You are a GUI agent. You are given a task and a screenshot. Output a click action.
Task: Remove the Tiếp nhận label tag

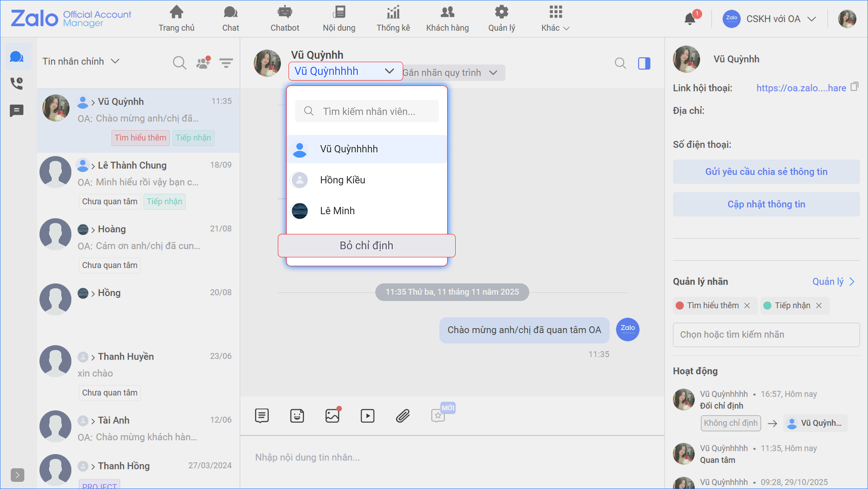(x=819, y=306)
